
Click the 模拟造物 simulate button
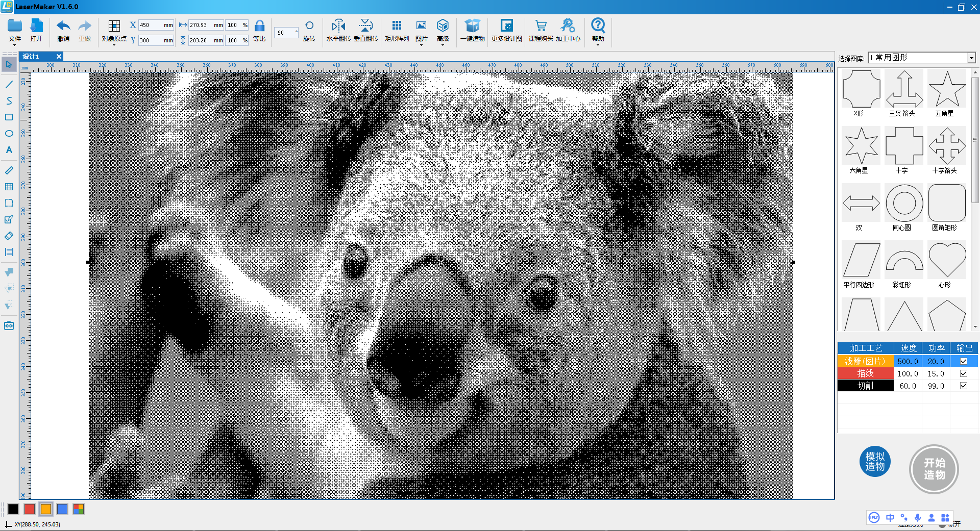point(875,462)
